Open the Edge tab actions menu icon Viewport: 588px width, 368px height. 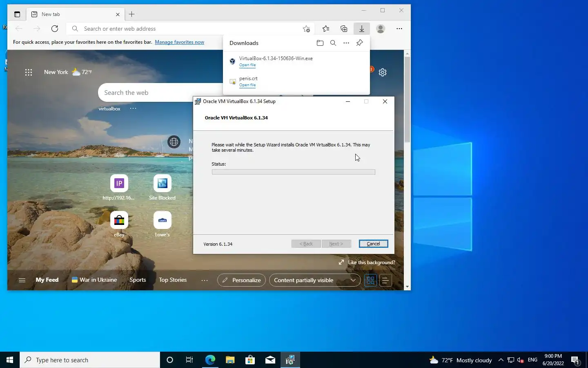tap(17, 14)
